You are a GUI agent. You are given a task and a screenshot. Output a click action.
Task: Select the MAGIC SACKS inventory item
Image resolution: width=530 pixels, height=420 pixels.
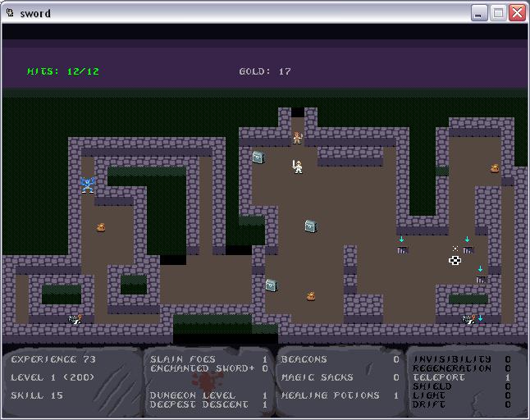point(340,377)
